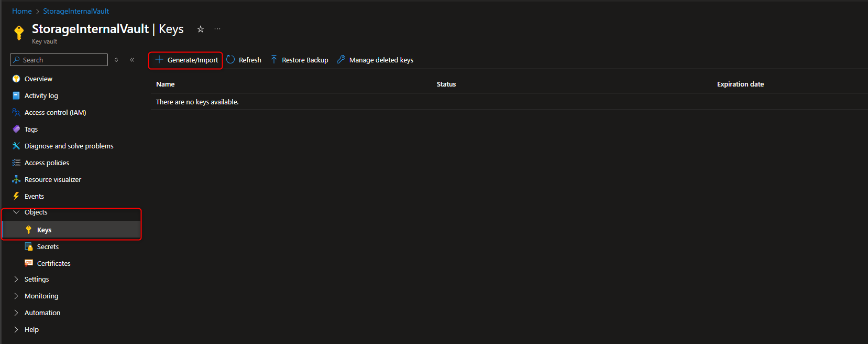This screenshot has height=344, width=868.
Task: Open the Tags menu item
Action: tap(31, 129)
